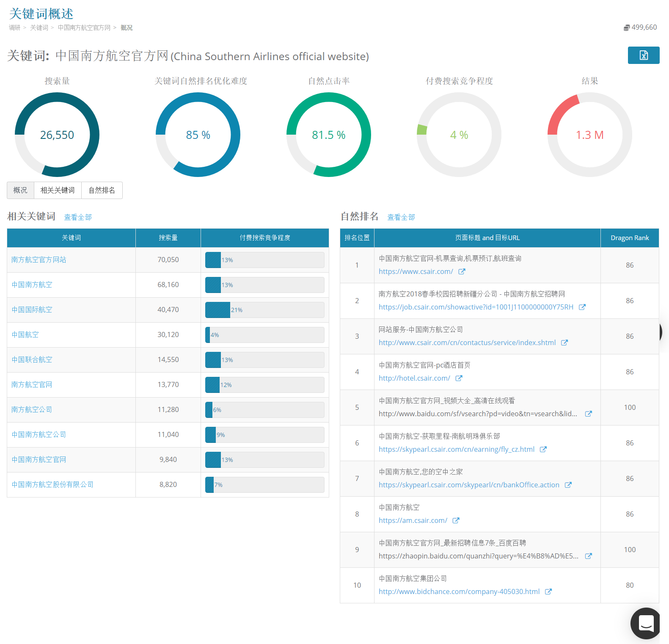The height and width of the screenshot is (644, 669).
Task: Open keyword 中国南方航空股份有限公司
Action: pos(52,484)
